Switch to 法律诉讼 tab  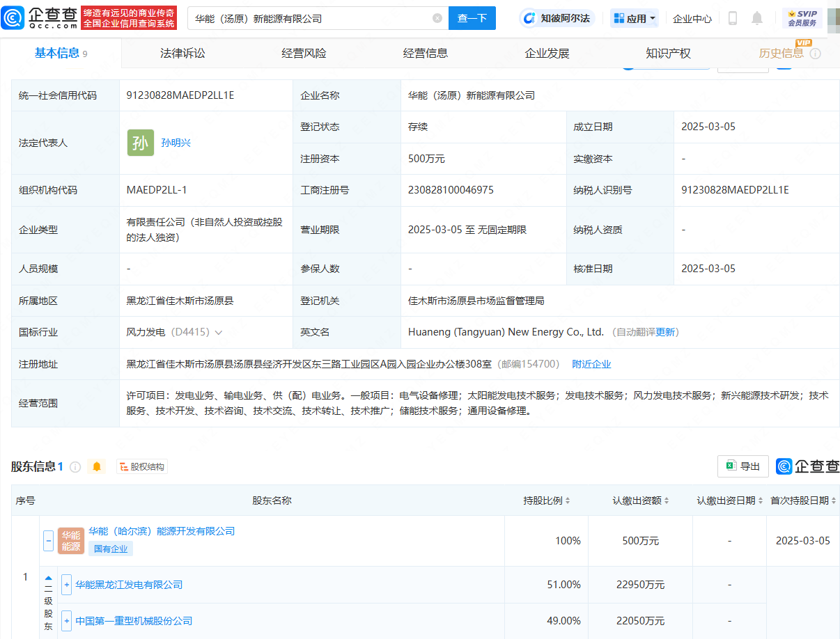[x=182, y=54]
